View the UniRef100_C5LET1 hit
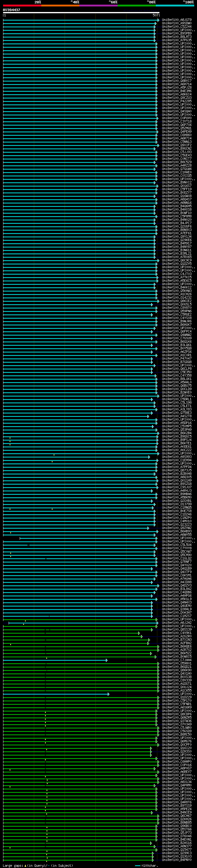The width and height of the screenshot is (197, 868). (x=177, y=406)
